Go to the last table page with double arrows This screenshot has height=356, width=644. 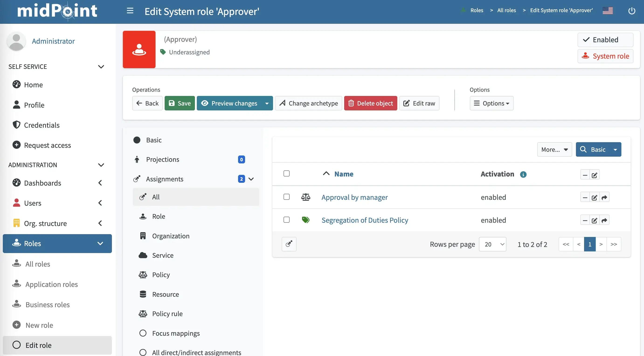(614, 244)
